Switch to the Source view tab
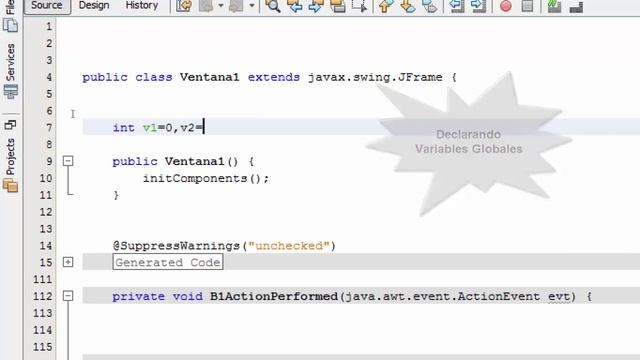 [47, 5]
